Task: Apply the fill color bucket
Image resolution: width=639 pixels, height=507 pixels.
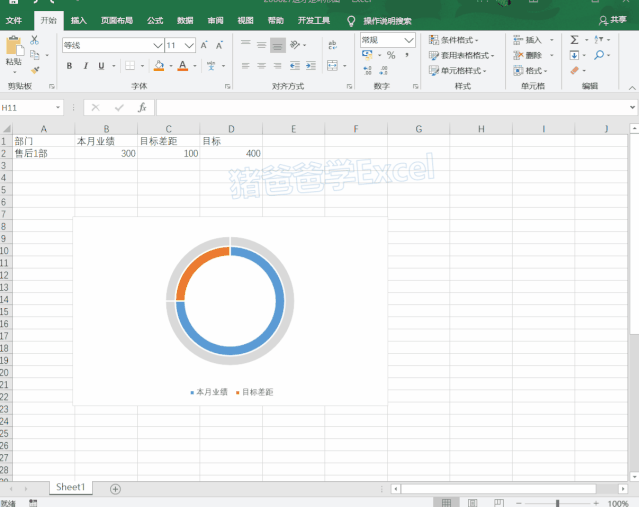Action: [x=159, y=66]
